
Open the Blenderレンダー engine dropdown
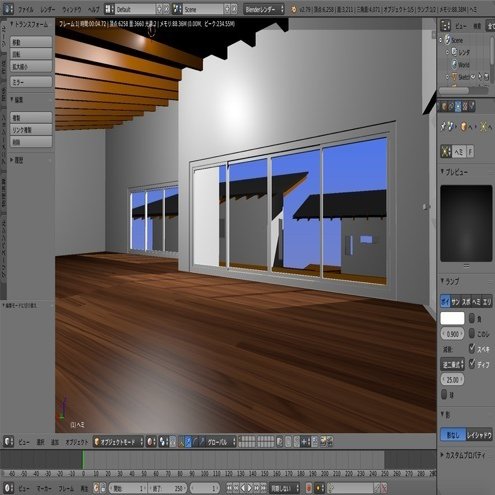(264, 9)
